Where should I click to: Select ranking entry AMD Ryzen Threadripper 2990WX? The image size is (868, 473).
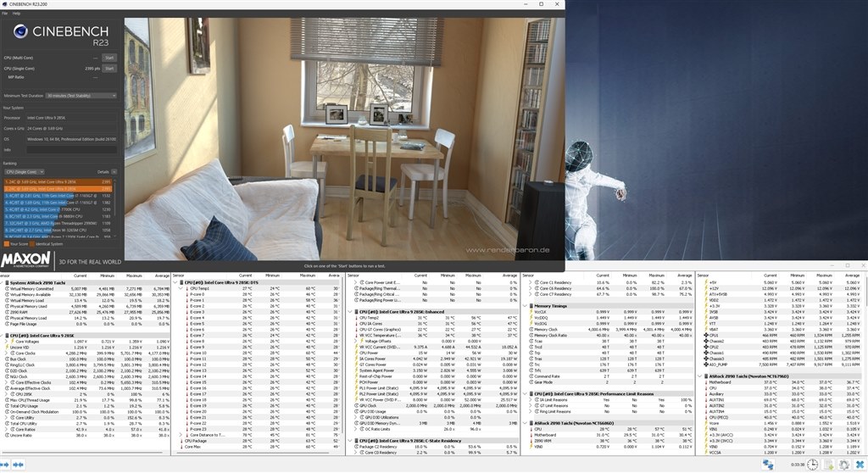[x=58, y=223]
